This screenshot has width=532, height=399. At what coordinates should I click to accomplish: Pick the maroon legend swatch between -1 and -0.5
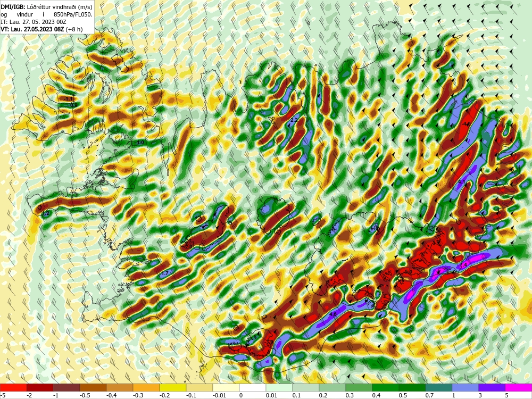[x=66, y=387]
